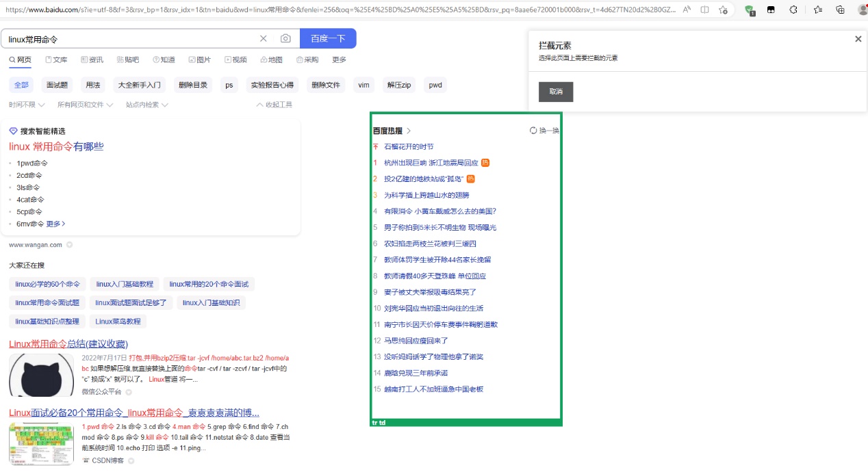Image resolution: width=868 pixels, height=472 pixels.
Task: Clear the search box with the X icon
Action: [264, 39]
